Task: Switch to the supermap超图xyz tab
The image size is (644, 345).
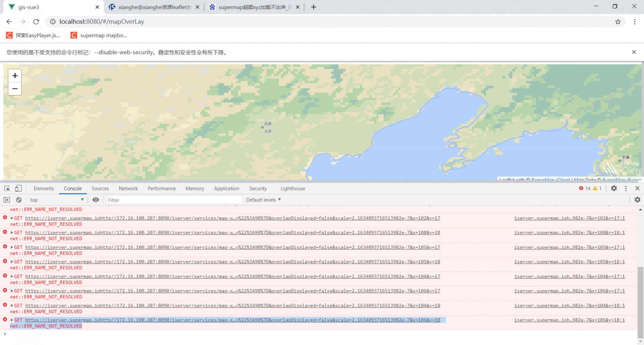Action: point(254,7)
